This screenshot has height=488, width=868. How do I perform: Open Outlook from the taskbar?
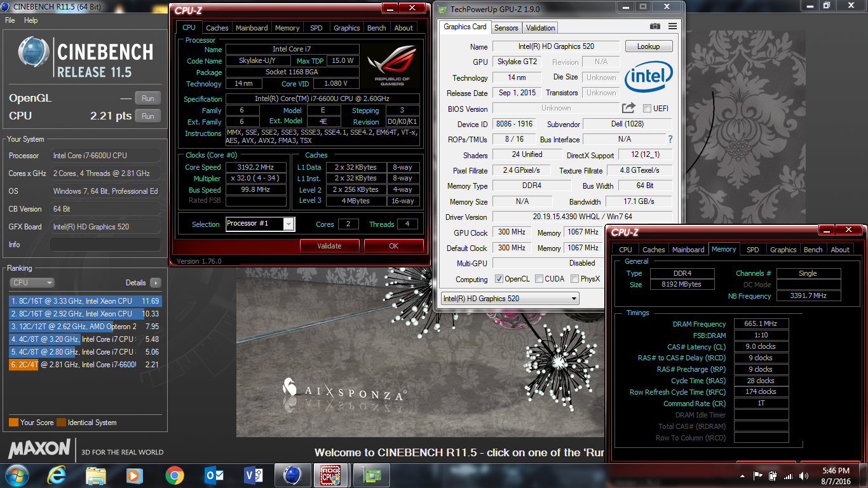214,475
